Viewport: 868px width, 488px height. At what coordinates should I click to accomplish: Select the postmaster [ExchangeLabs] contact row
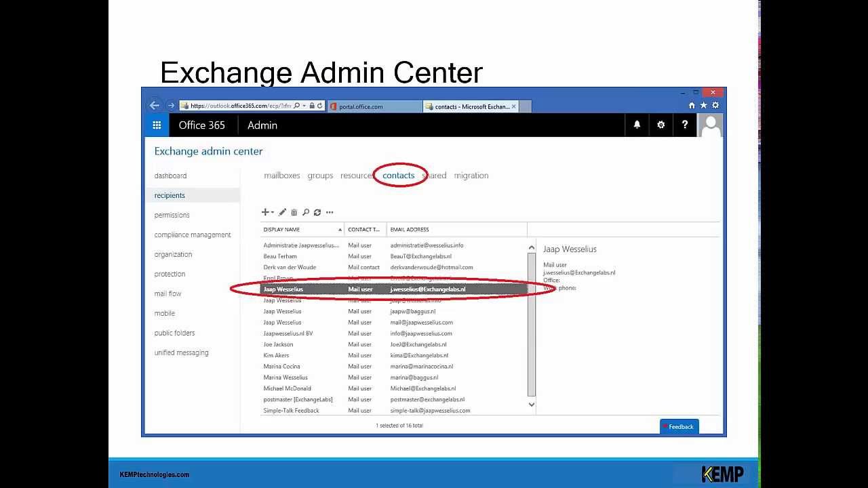coord(393,399)
